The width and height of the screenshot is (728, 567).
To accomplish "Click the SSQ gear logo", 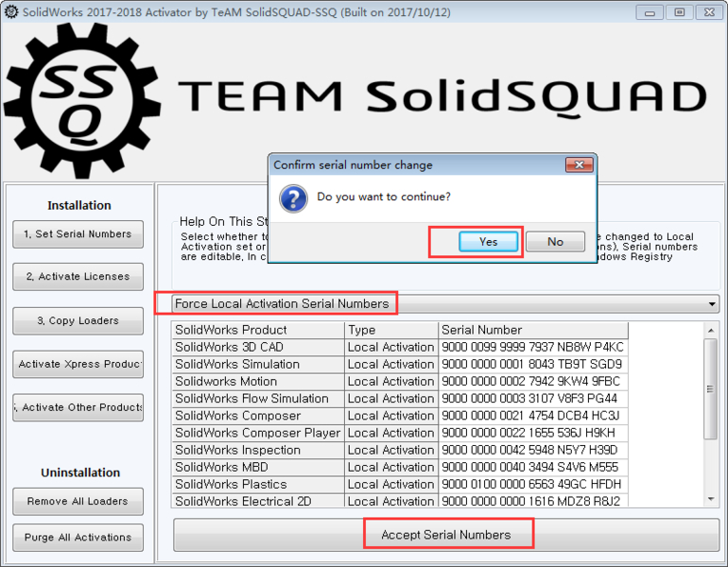I will (x=82, y=100).
